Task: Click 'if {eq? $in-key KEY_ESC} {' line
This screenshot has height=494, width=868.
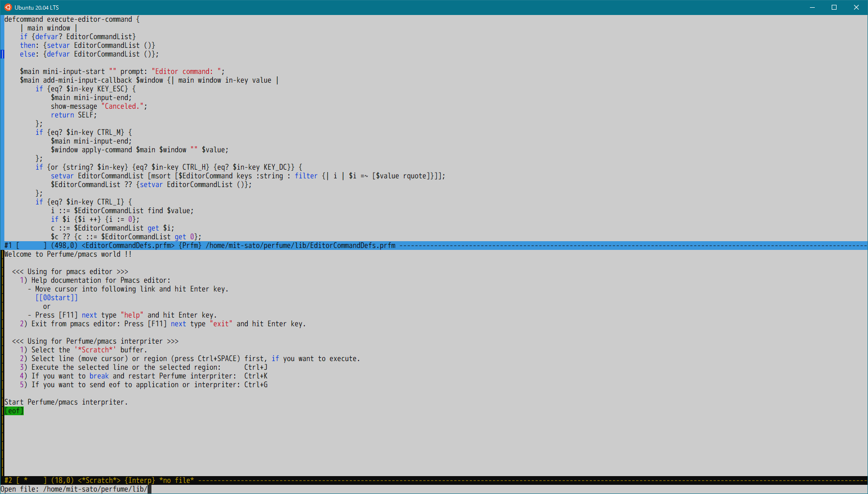Action: click(x=86, y=89)
